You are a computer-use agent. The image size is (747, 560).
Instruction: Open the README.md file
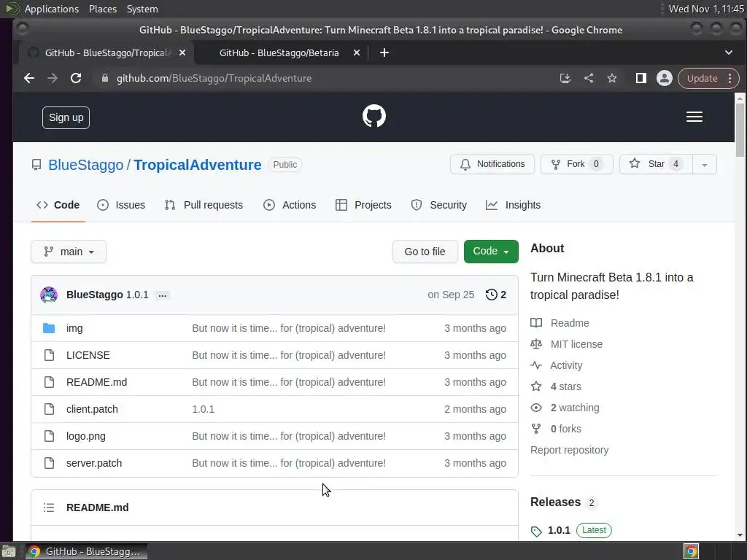97,382
